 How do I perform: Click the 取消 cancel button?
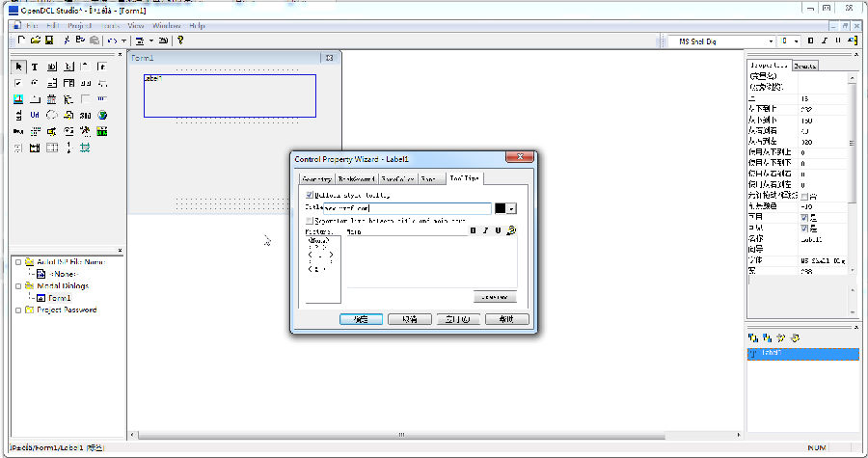[410, 319]
